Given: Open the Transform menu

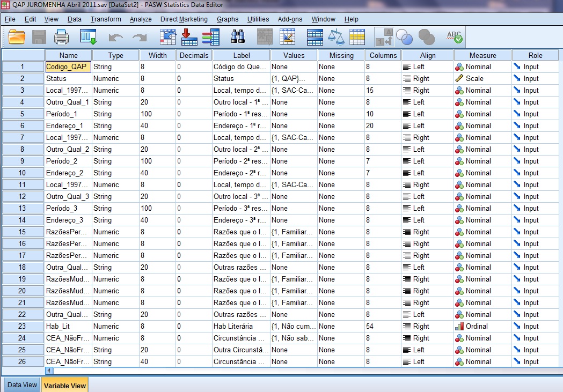Looking at the screenshot, I should [x=106, y=19].
